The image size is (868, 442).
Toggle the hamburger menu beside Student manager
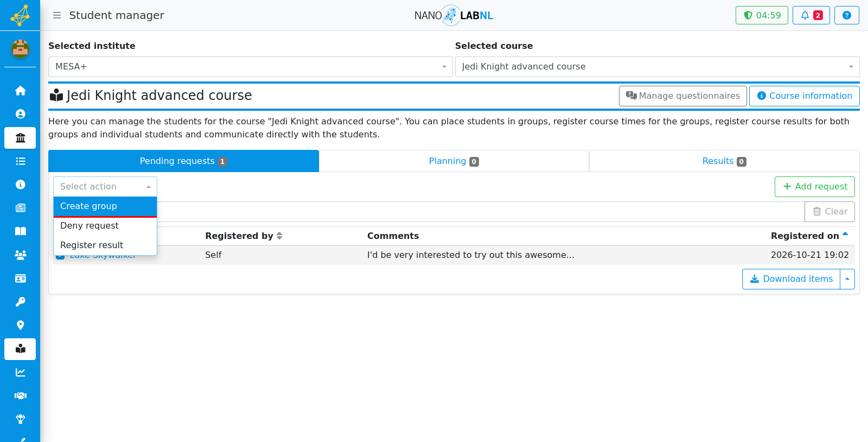(x=57, y=15)
